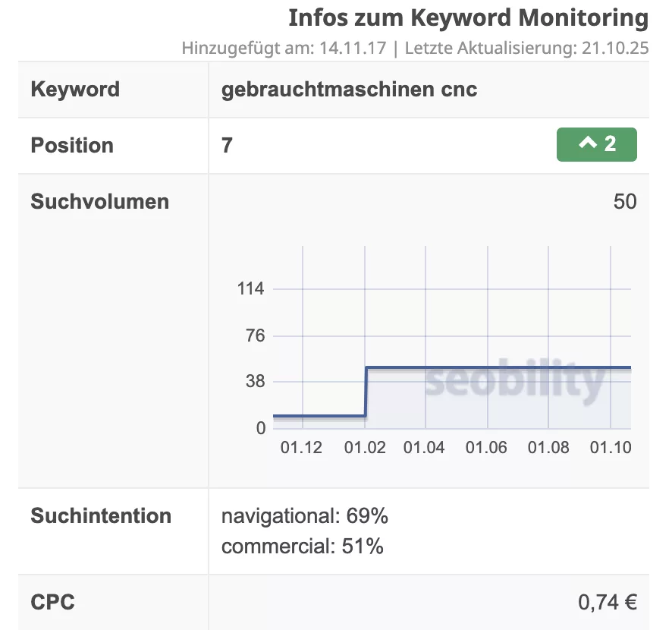This screenshot has width=672, height=630.
Task: Click the 01.04 date on the chart axis
Action: coord(424,448)
